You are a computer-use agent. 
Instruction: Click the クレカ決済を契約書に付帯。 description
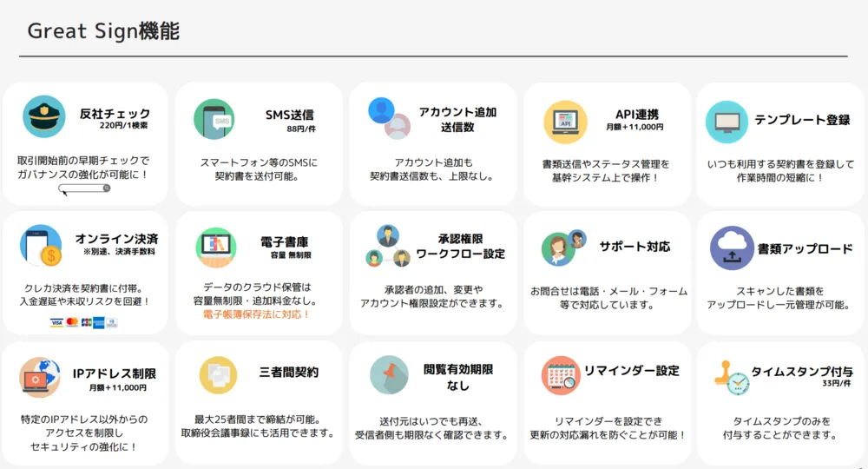pos(83,288)
